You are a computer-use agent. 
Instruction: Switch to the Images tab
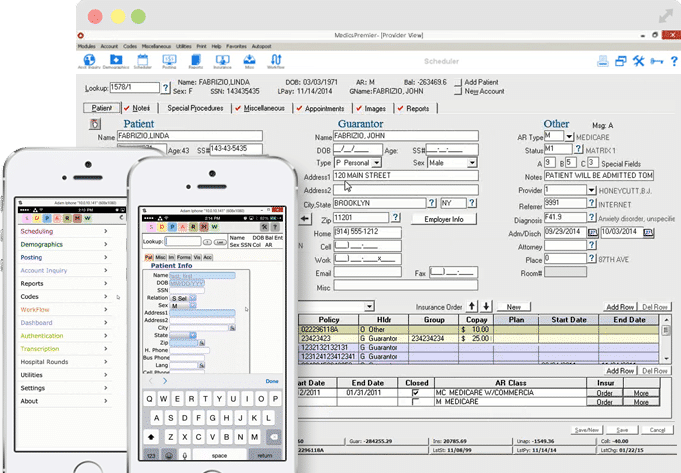click(371, 108)
